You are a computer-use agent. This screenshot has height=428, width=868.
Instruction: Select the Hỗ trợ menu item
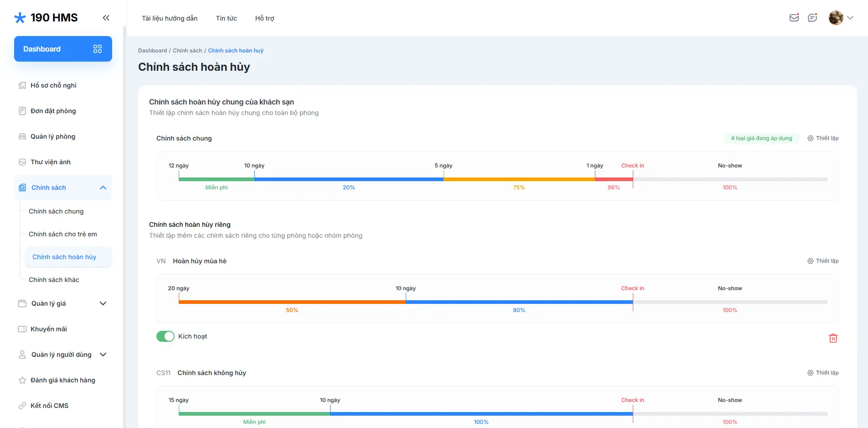click(x=264, y=18)
